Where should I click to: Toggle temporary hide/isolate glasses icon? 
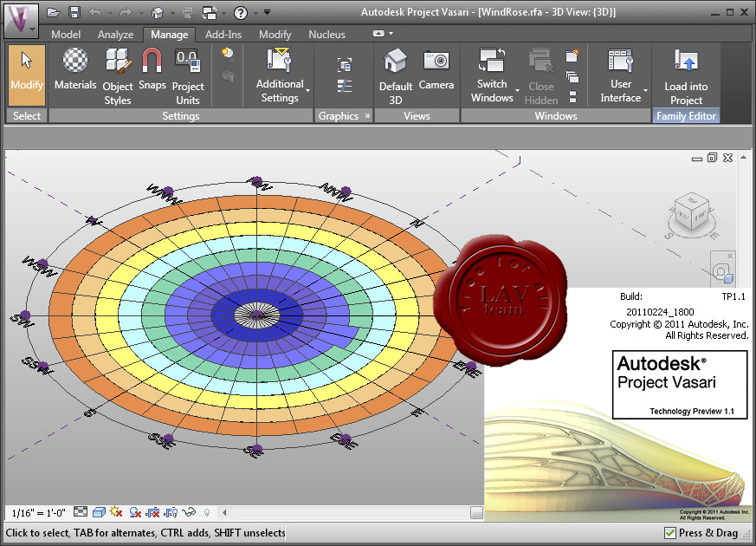click(189, 511)
